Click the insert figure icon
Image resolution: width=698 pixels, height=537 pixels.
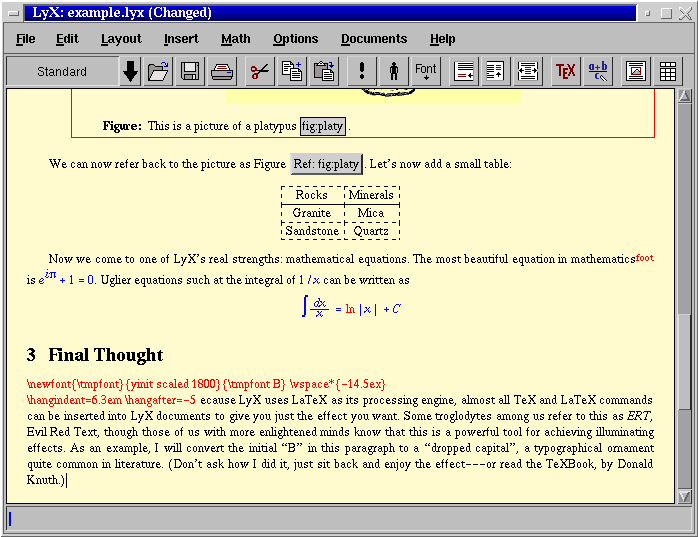point(636,71)
